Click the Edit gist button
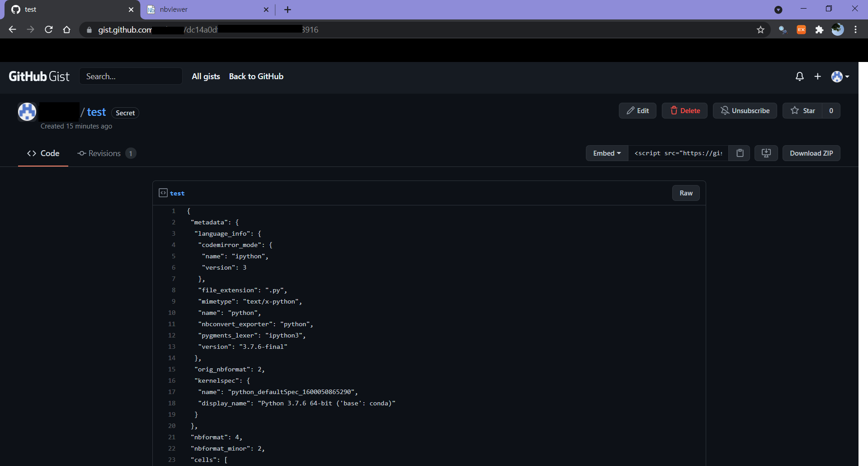The image size is (868, 466). [x=637, y=111]
